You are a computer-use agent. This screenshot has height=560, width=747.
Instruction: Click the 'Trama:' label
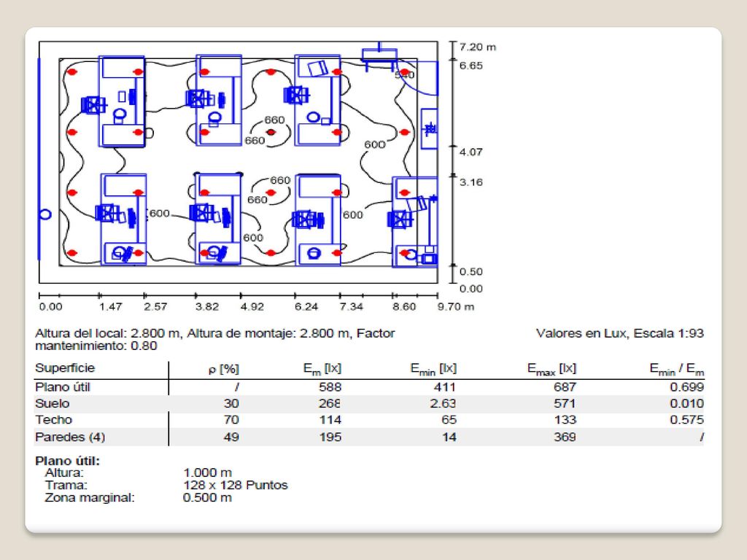66,485
